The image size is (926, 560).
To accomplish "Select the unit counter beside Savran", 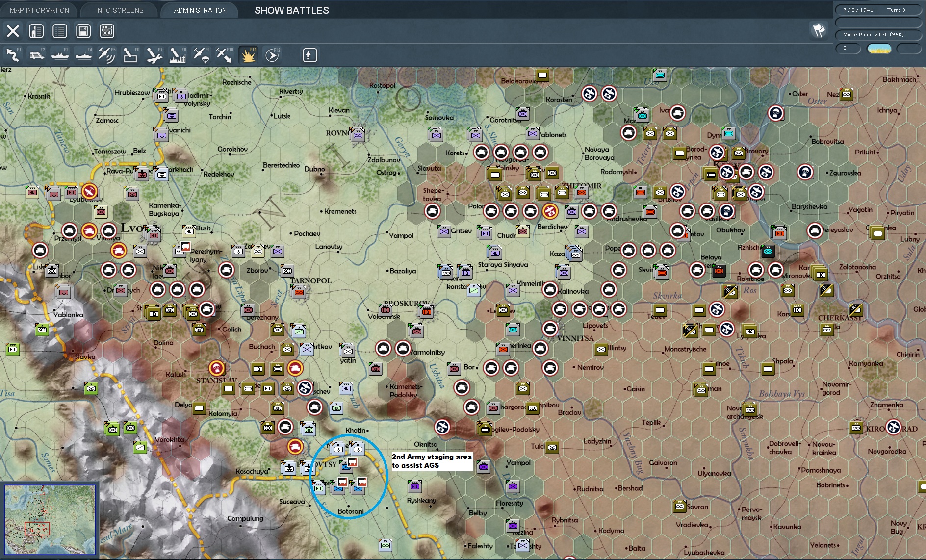I will click(x=680, y=506).
